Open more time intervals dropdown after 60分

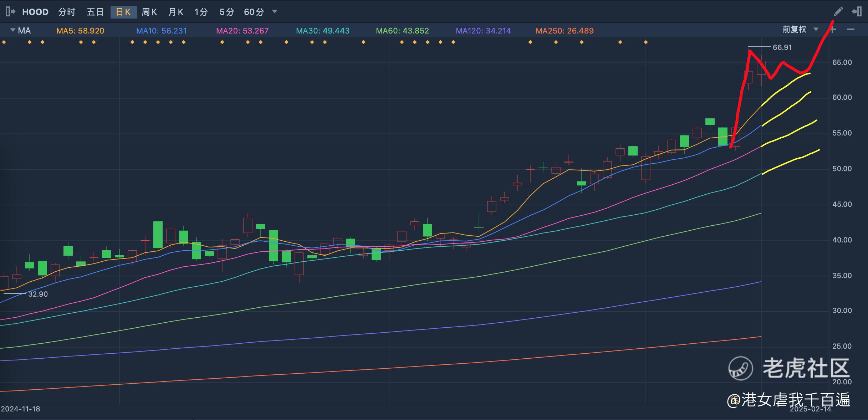[x=275, y=11]
